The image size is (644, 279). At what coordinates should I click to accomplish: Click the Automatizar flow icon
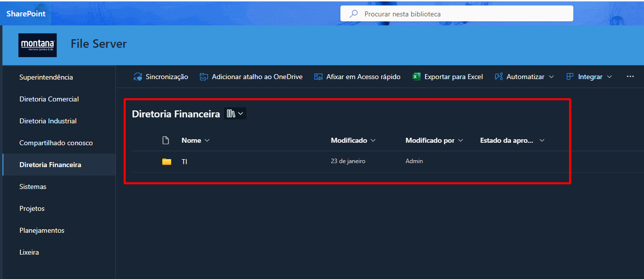(x=499, y=77)
